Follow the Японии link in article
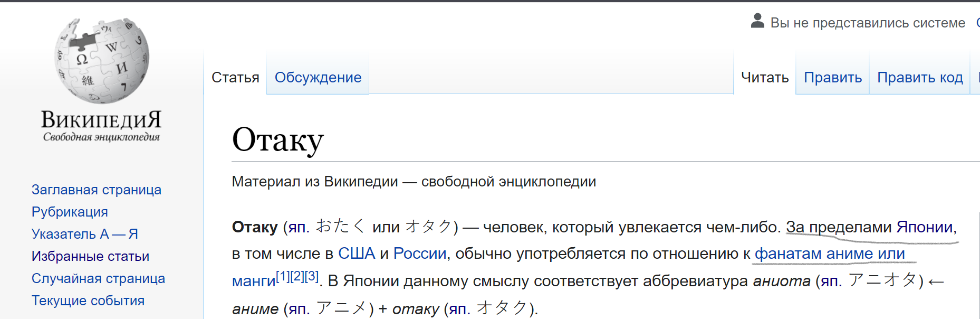980x319 pixels. [x=925, y=227]
